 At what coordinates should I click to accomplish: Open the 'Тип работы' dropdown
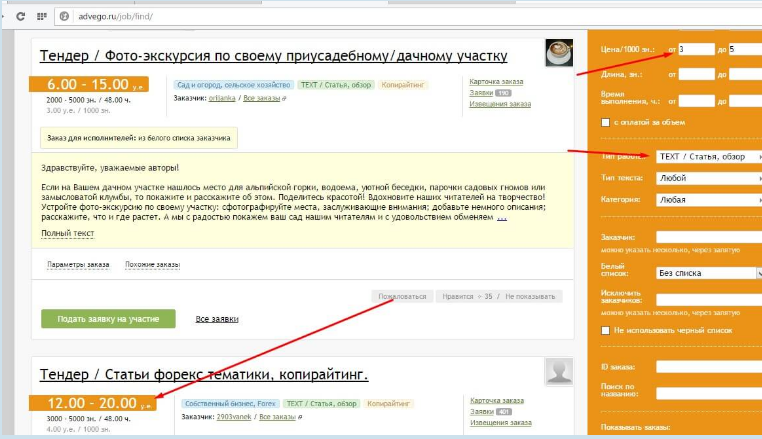pyautogui.click(x=708, y=157)
